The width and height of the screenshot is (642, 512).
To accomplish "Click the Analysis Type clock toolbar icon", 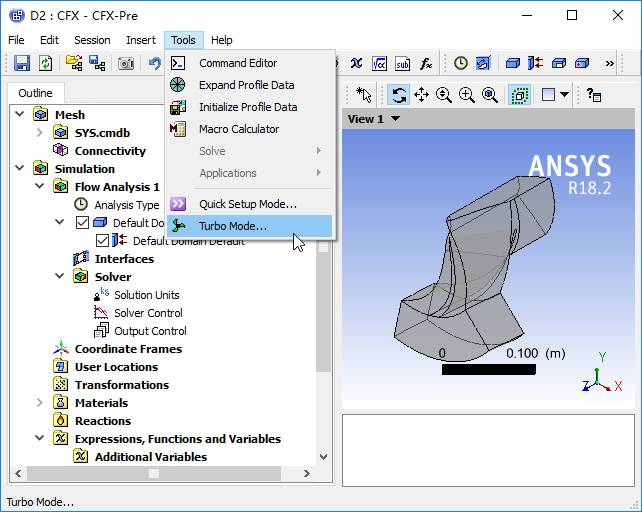I will tap(460, 63).
